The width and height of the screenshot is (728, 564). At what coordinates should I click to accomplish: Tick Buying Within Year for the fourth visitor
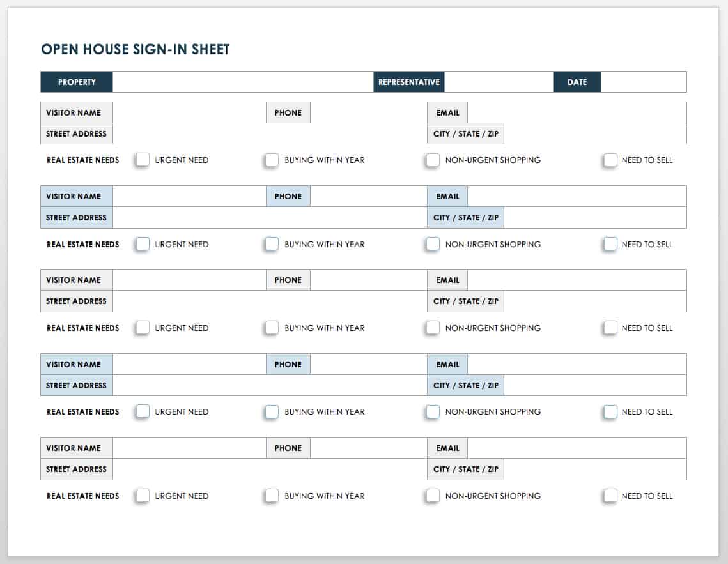272,411
